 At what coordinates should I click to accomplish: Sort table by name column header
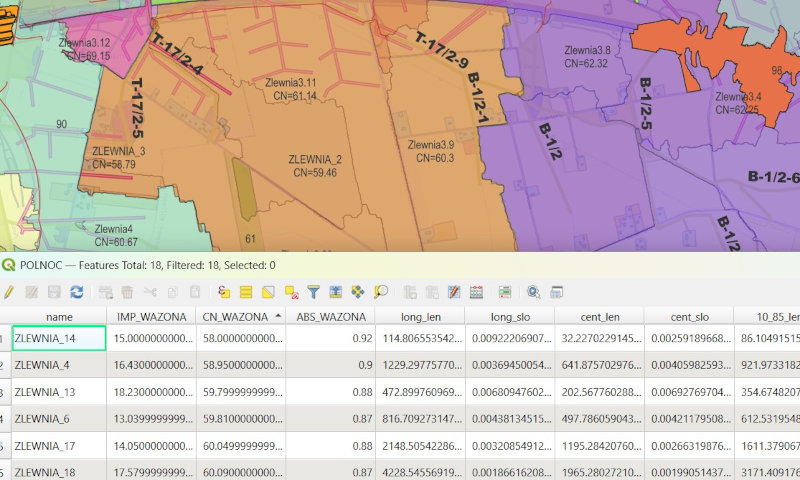tap(59, 317)
